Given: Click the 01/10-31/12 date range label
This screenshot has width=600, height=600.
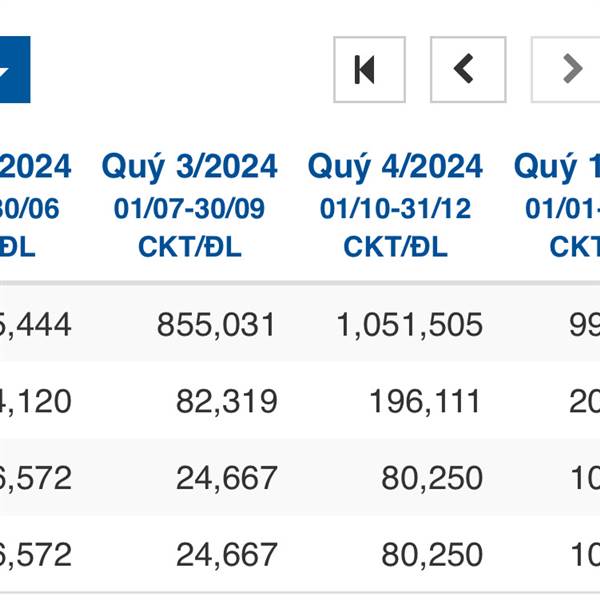Looking at the screenshot, I should tap(395, 209).
